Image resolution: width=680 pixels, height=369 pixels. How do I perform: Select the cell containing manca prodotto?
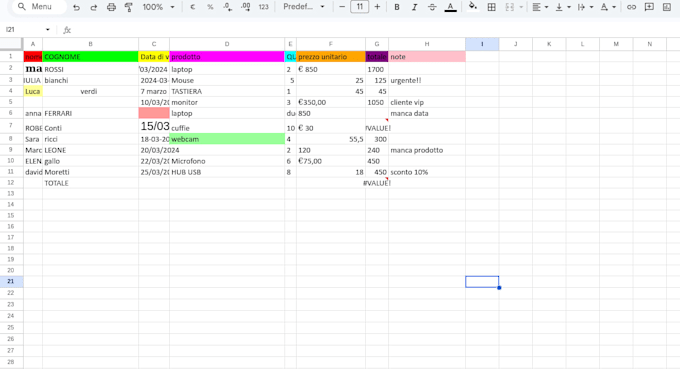427,150
